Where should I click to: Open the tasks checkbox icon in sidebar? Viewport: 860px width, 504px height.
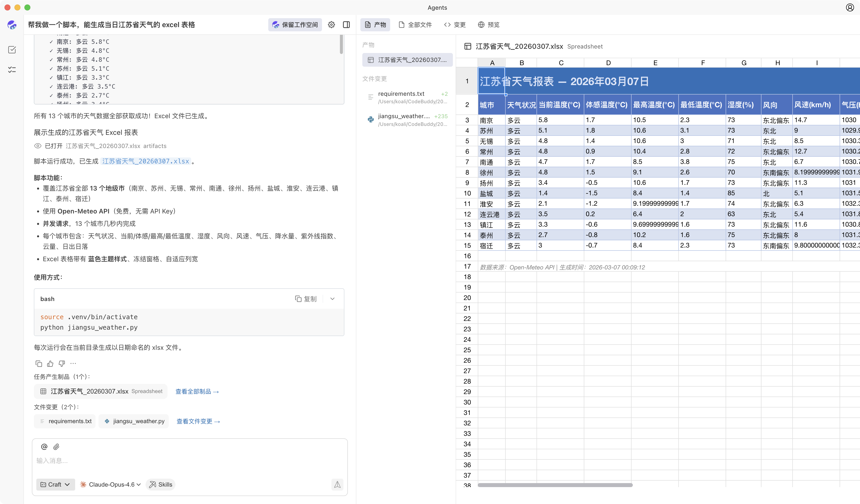(x=12, y=50)
